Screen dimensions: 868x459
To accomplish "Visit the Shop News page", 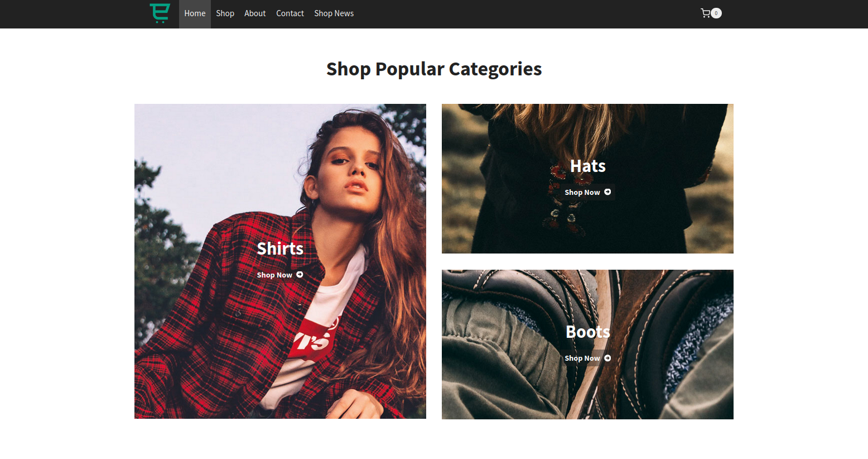I will tap(334, 13).
